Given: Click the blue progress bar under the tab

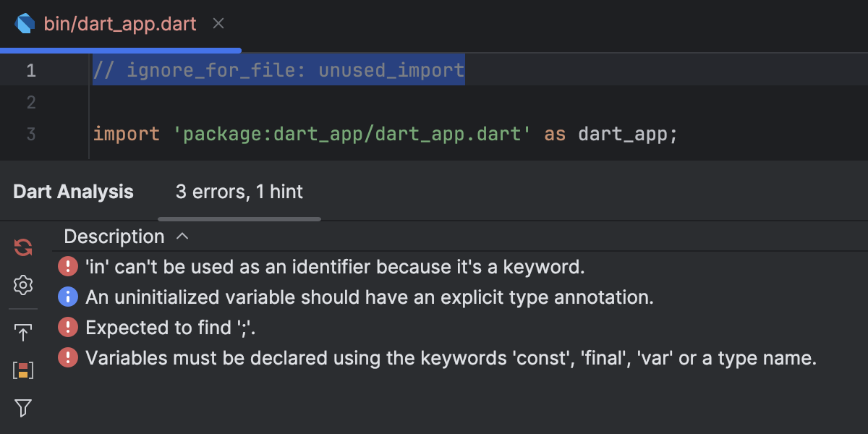Looking at the screenshot, I should pyautogui.click(x=119, y=50).
